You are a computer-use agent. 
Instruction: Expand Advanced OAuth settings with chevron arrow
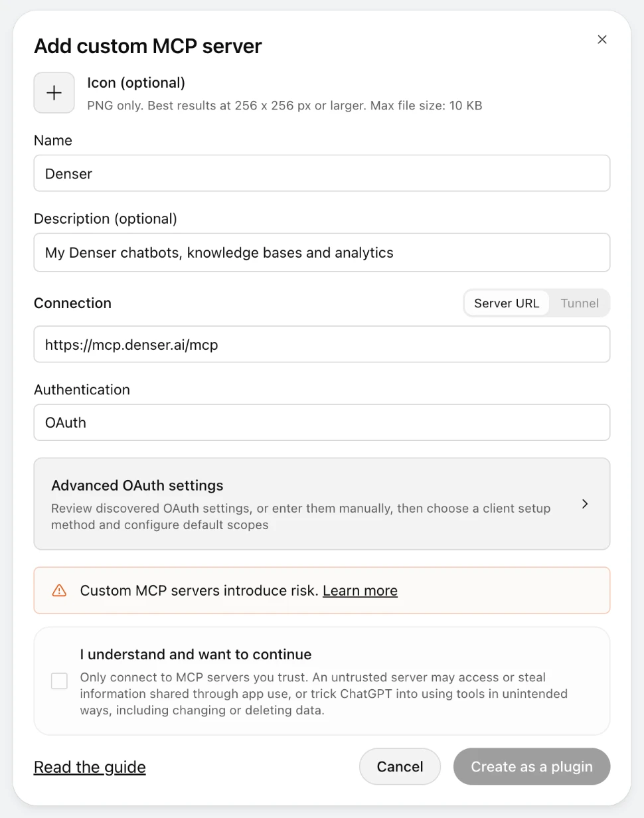(x=585, y=504)
